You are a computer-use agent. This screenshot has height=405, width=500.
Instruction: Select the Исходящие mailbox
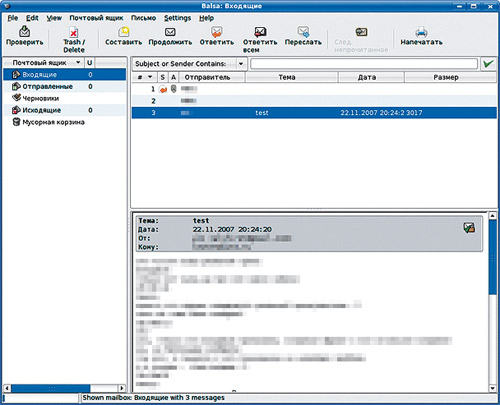pyautogui.click(x=65, y=110)
